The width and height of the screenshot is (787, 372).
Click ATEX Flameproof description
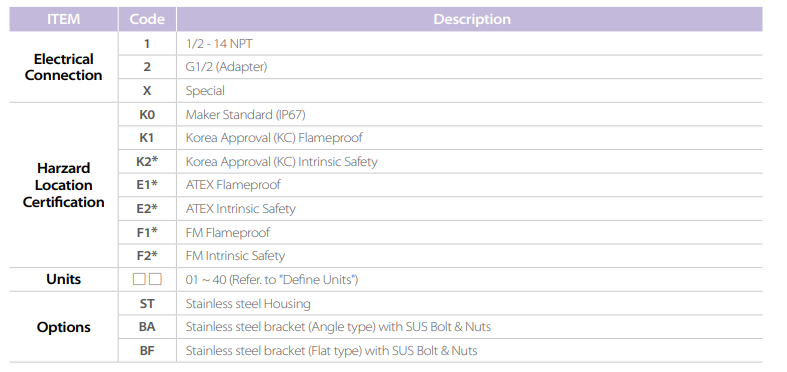[233, 185]
